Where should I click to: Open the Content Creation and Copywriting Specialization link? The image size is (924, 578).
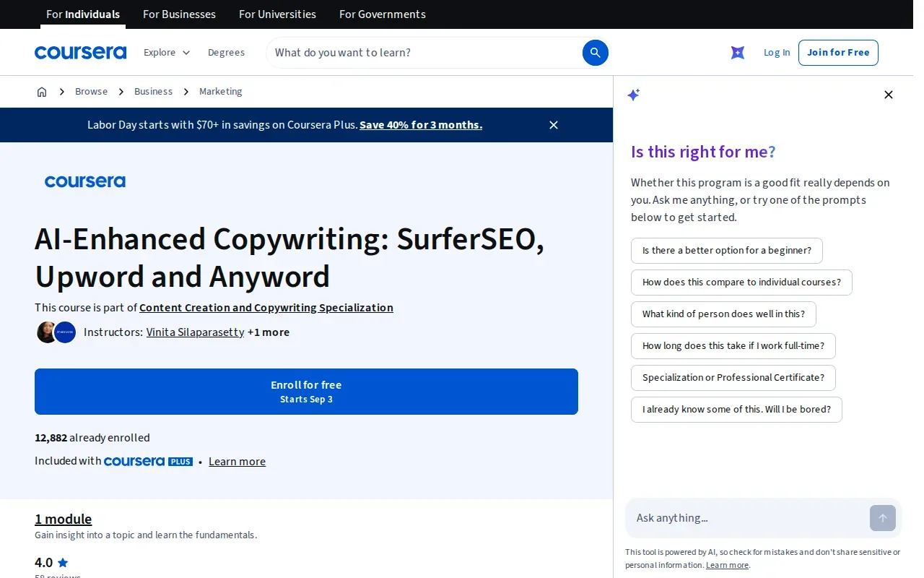[266, 308]
